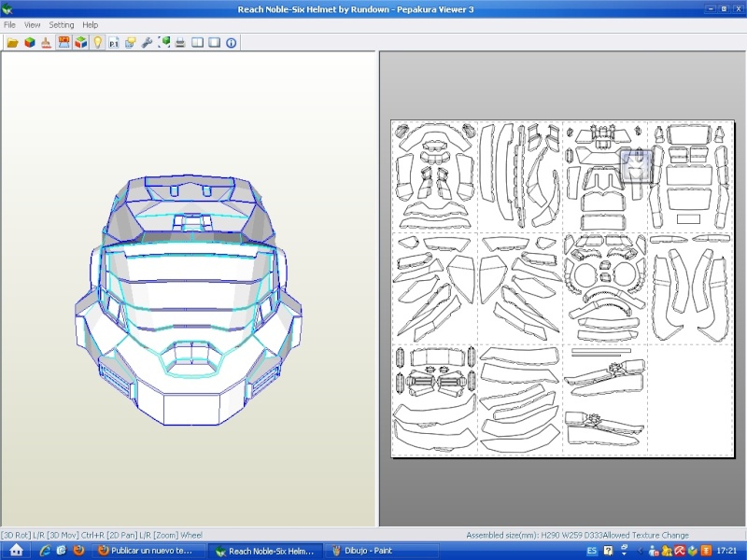The height and width of the screenshot is (560, 747).
Task: Click the ES language indicator in tray
Action: (591, 551)
